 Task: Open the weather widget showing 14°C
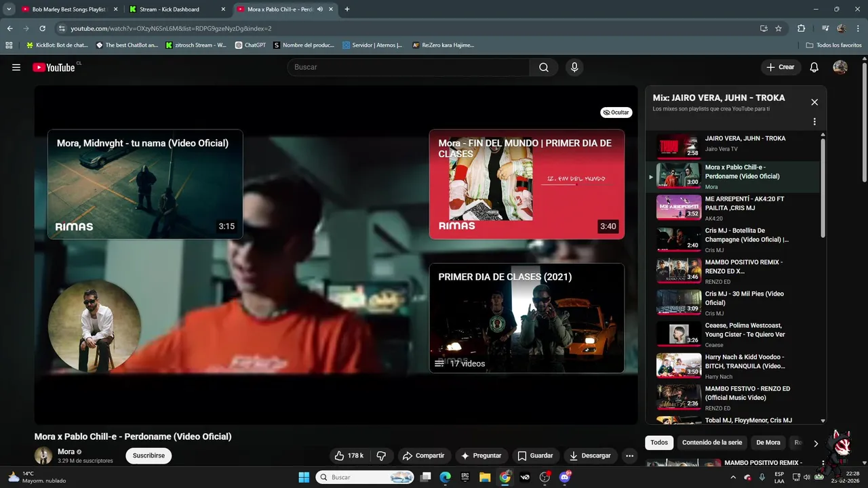(x=37, y=477)
